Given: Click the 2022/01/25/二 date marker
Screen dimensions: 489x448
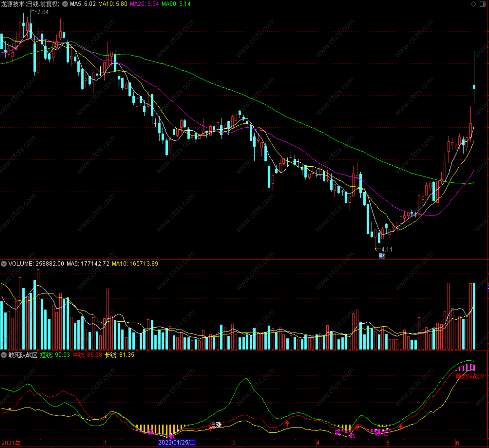Looking at the screenshot, I should 177,442.
